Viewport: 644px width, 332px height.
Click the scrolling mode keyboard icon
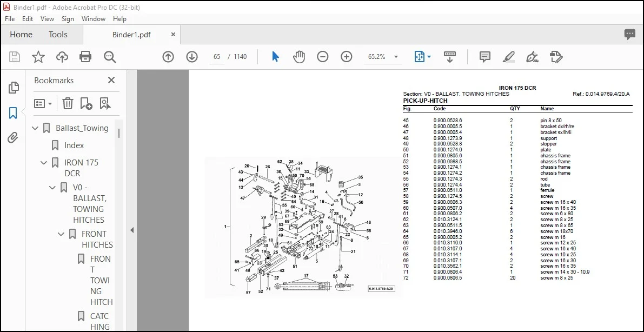[x=450, y=57]
